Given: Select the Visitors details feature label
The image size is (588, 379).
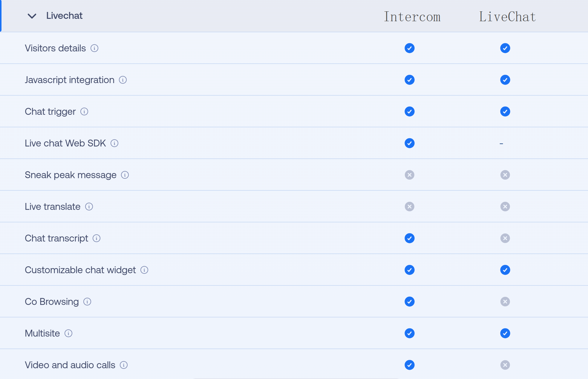Looking at the screenshot, I should [x=55, y=48].
